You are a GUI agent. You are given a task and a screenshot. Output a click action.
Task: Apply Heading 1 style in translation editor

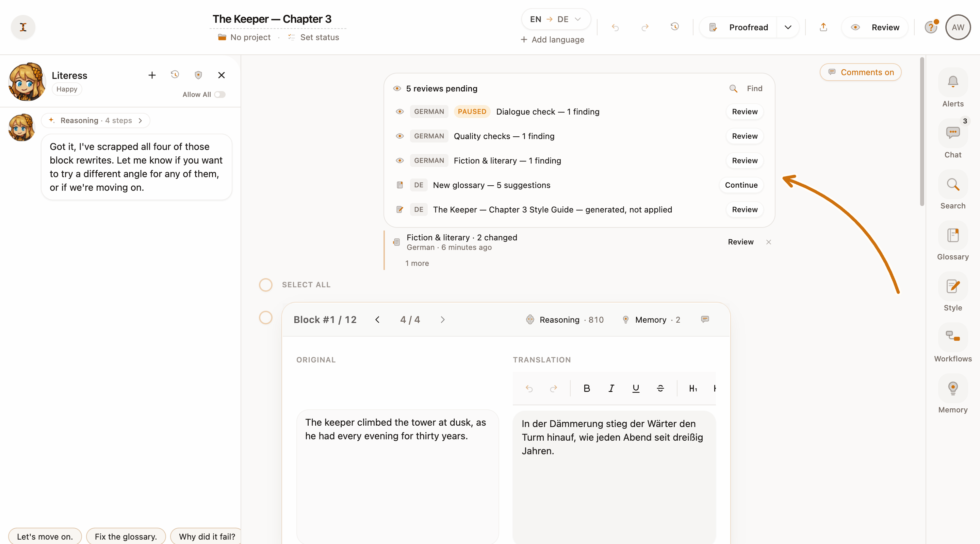point(693,388)
